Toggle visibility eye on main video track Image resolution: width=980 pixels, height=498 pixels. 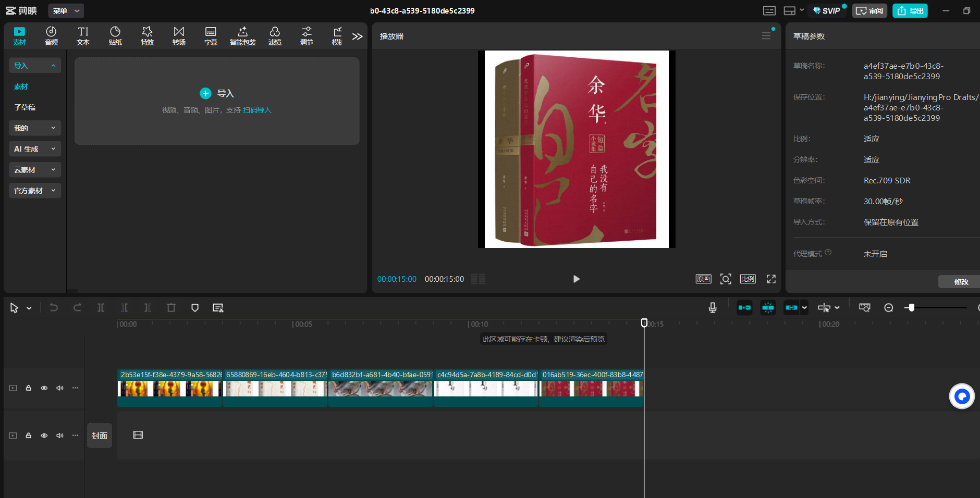click(44, 388)
